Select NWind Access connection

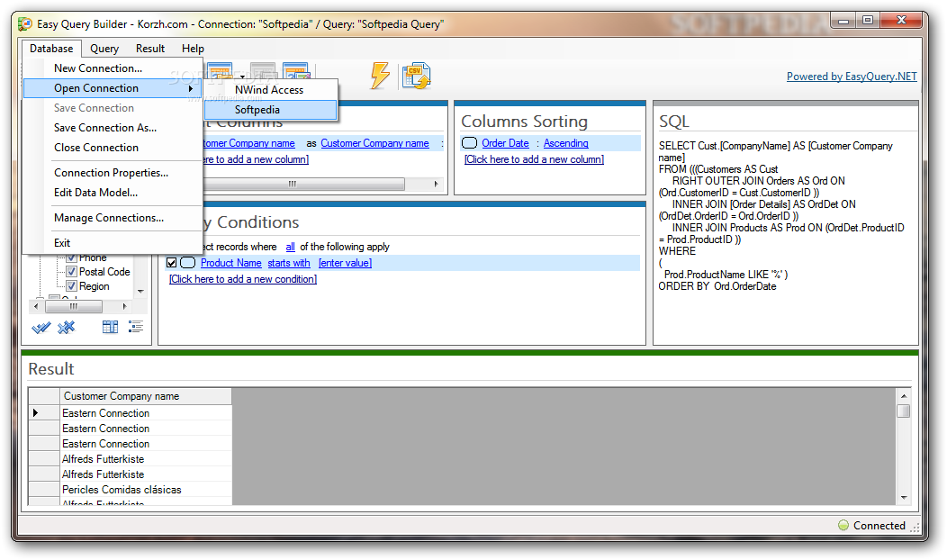click(270, 89)
